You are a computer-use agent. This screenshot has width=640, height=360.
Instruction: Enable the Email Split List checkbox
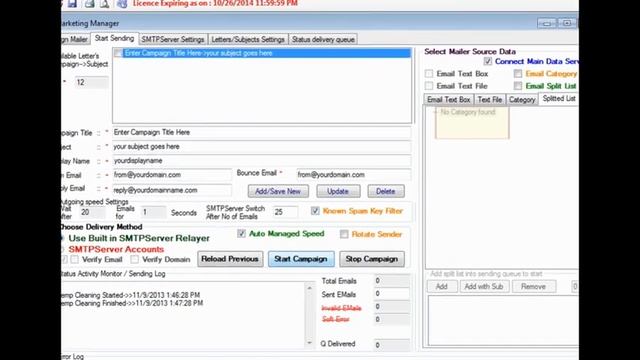click(518, 86)
